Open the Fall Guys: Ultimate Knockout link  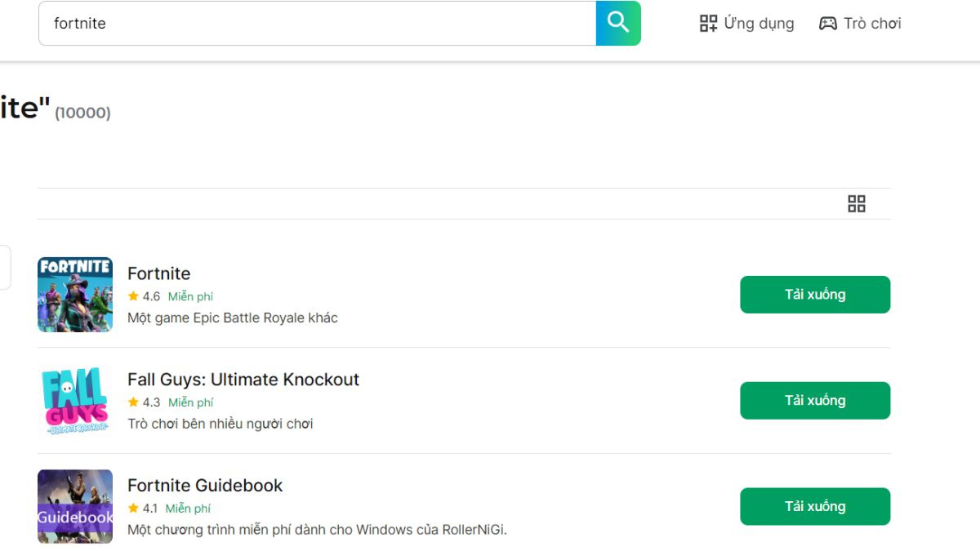click(x=243, y=380)
